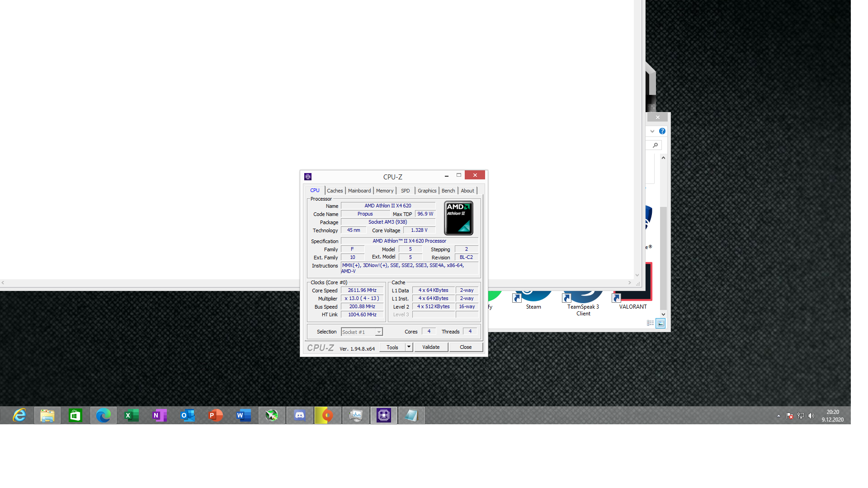Click the Validate button

tap(431, 347)
